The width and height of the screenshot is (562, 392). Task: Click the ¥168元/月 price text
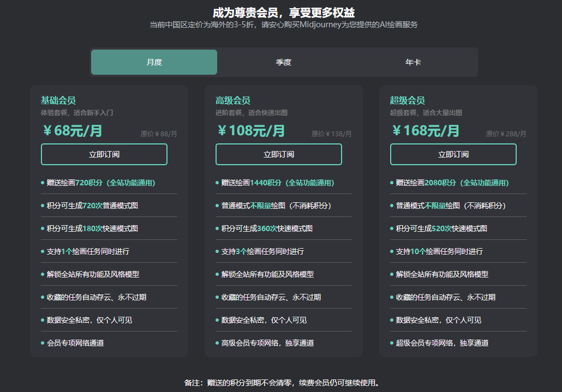(x=426, y=131)
